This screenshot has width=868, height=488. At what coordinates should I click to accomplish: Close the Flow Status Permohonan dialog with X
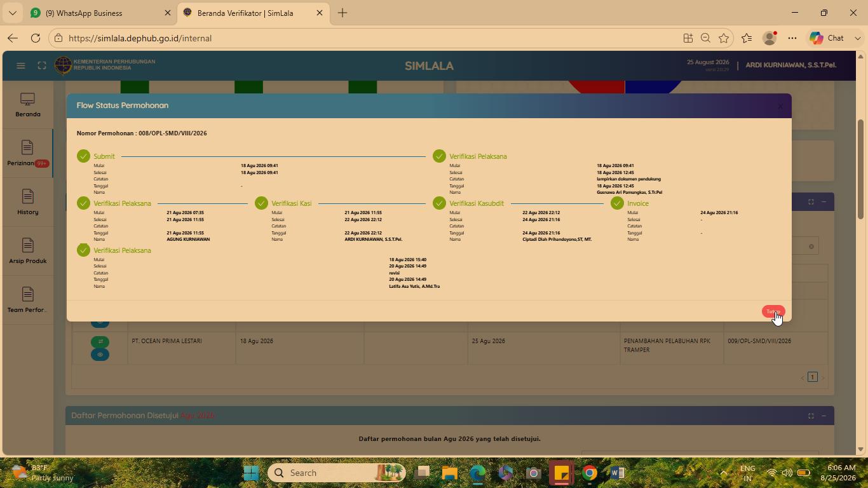(x=780, y=106)
